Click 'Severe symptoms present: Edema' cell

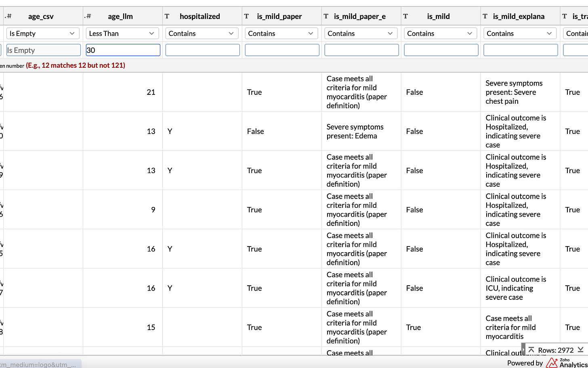pyautogui.click(x=361, y=131)
